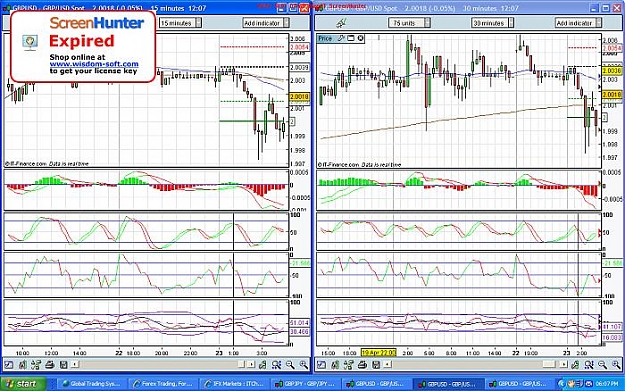Click the chart drawing icon in the 30-minute window
This screenshot has width=625, height=391.
[321, 364]
